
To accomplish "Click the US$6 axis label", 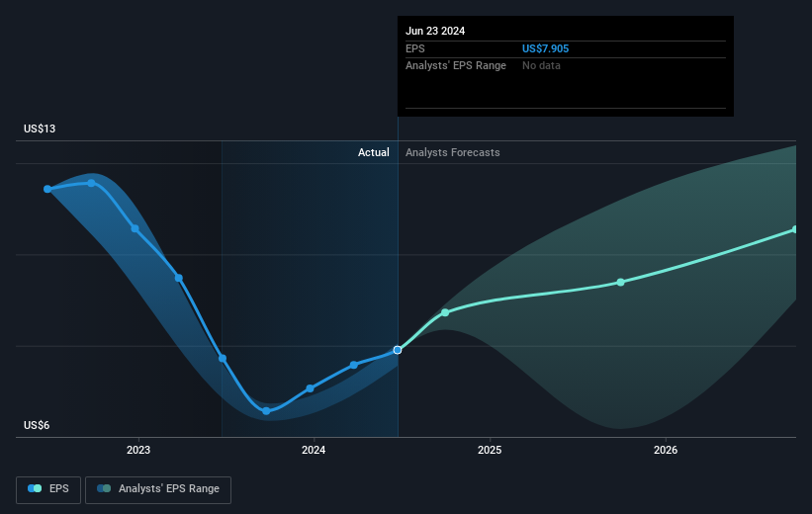I will coord(37,425).
